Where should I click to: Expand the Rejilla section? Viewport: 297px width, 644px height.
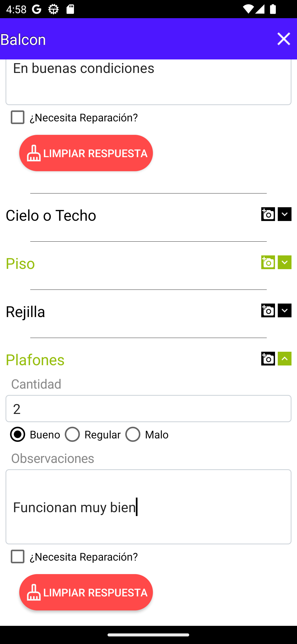pos(284,311)
